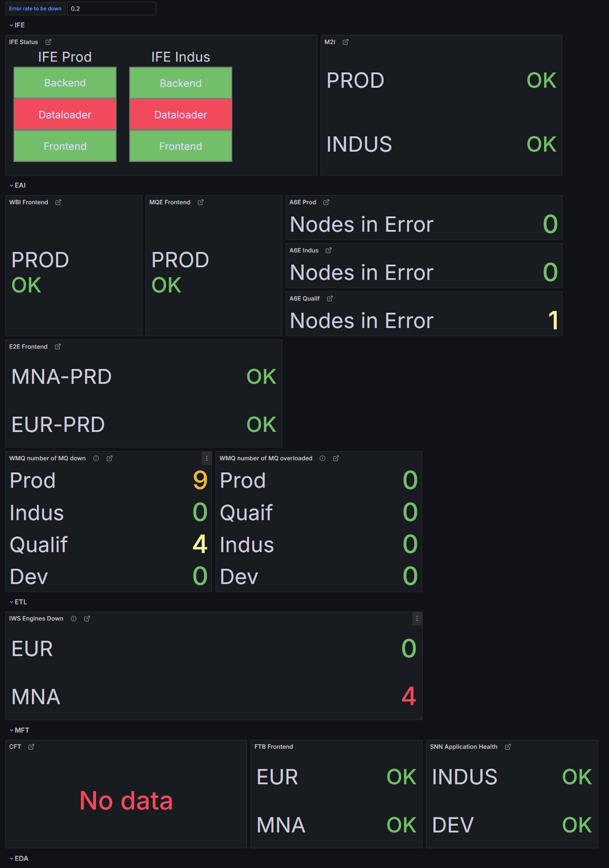
Task: Open the A6E Prod panel external link
Action: click(326, 202)
